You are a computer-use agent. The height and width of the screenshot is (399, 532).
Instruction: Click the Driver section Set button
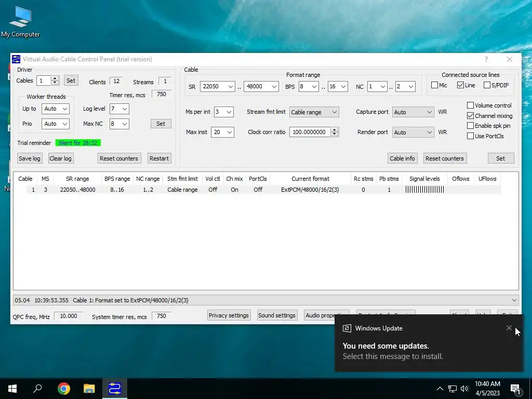161,124
